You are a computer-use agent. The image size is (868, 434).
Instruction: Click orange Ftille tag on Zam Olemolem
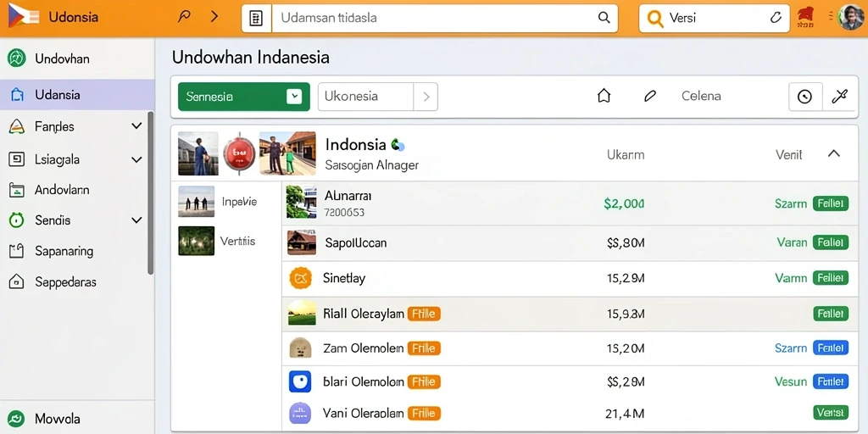[x=424, y=348]
